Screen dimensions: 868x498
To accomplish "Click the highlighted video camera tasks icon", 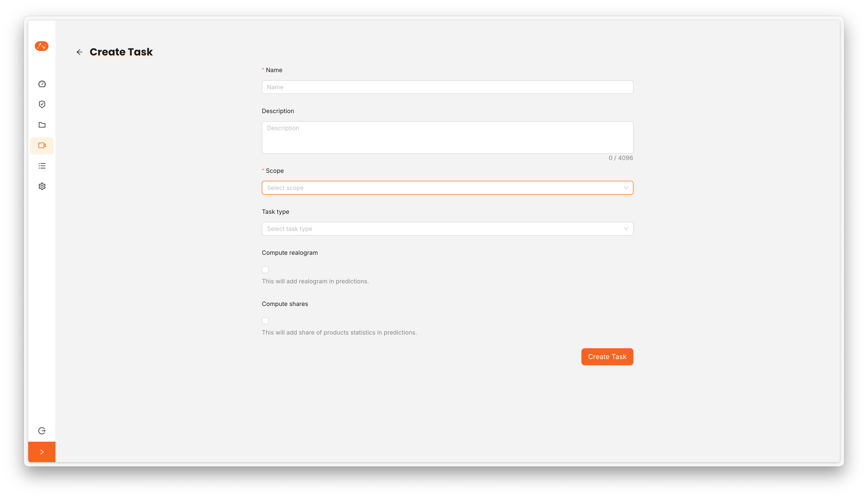I will tap(42, 145).
